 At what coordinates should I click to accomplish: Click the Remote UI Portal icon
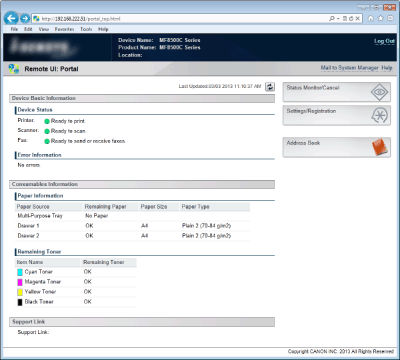(x=13, y=69)
